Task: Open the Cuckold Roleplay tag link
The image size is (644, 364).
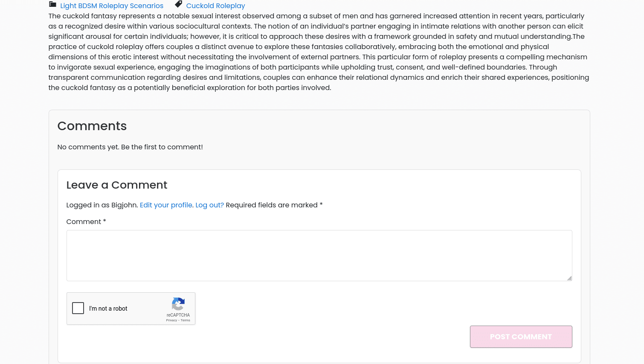Action: click(215, 6)
